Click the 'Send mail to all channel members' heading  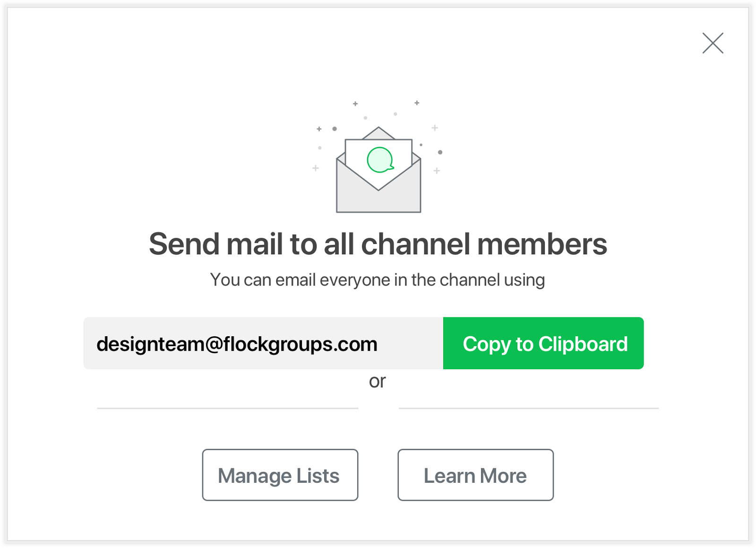pyautogui.click(x=378, y=244)
